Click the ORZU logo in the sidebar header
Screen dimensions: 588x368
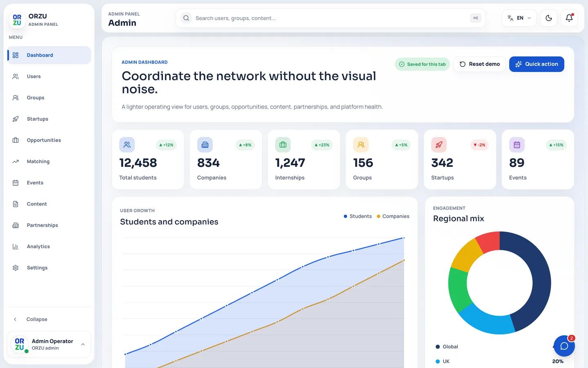(x=17, y=20)
